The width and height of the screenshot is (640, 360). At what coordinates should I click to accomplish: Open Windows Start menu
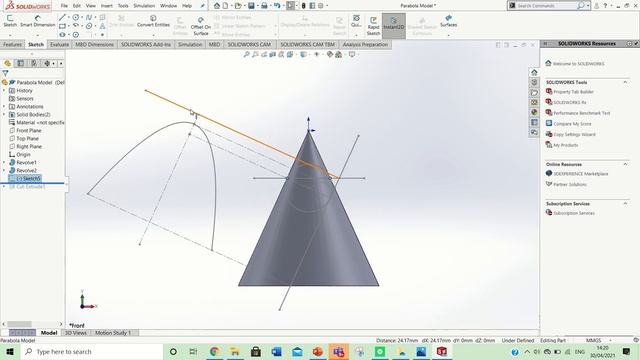click(10, 352)
